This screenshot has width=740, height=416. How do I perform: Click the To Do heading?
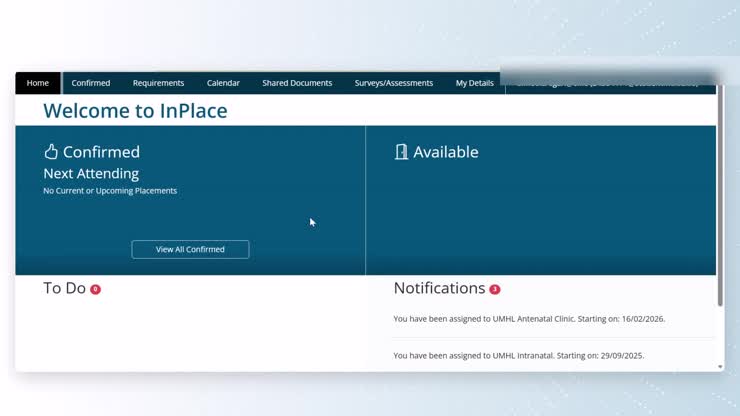point(65,288)
